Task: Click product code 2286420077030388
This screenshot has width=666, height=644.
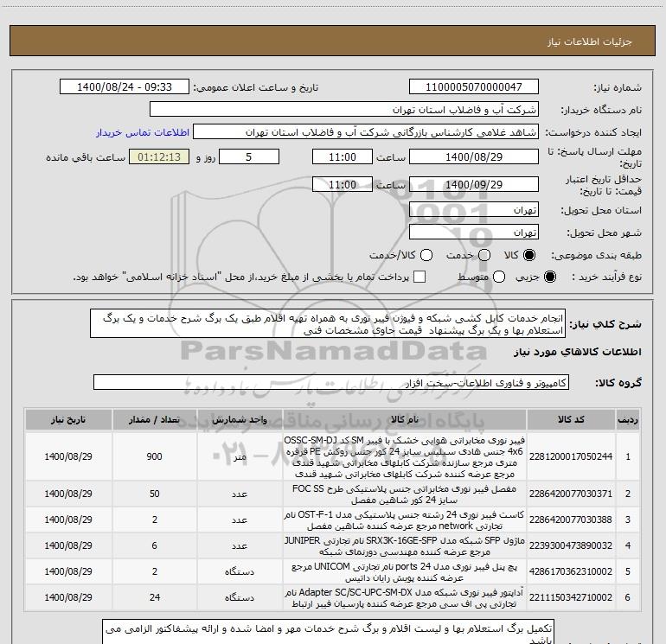Action: [x=571, y=520]
